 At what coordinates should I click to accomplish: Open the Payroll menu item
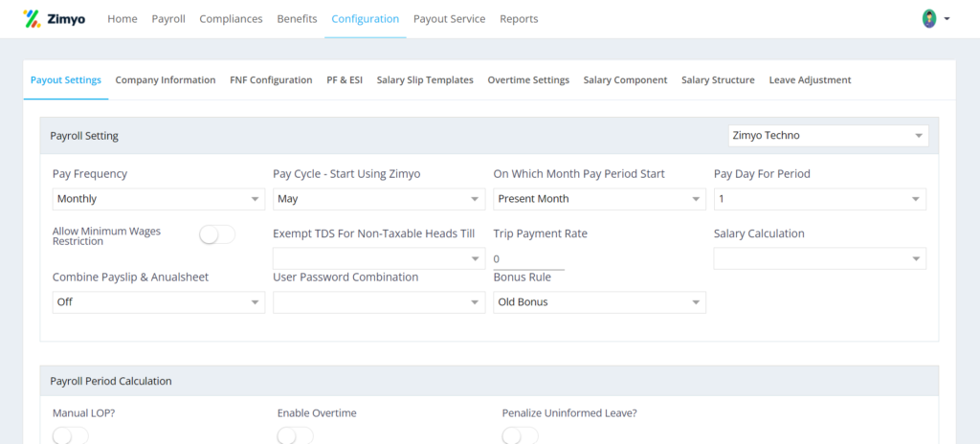pyautogui.click(x=168, y=19)
